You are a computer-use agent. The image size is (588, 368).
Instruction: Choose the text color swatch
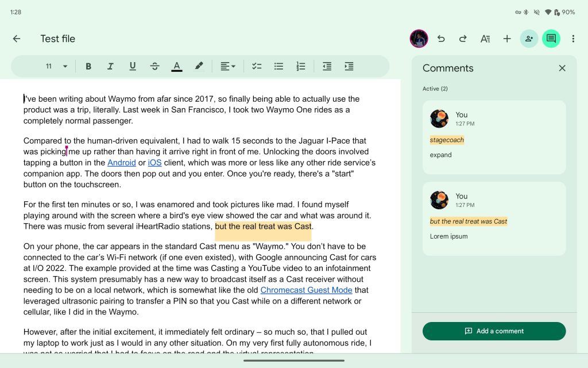point(177,66)
